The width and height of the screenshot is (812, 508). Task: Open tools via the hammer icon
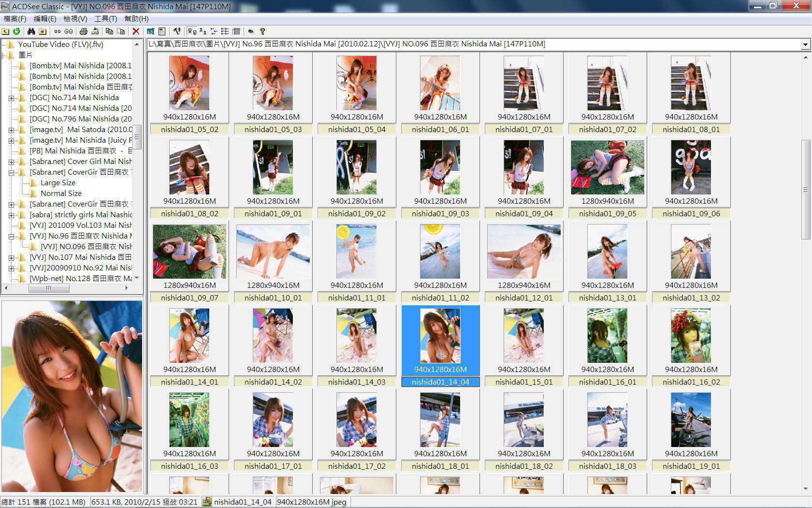(177, 31)
